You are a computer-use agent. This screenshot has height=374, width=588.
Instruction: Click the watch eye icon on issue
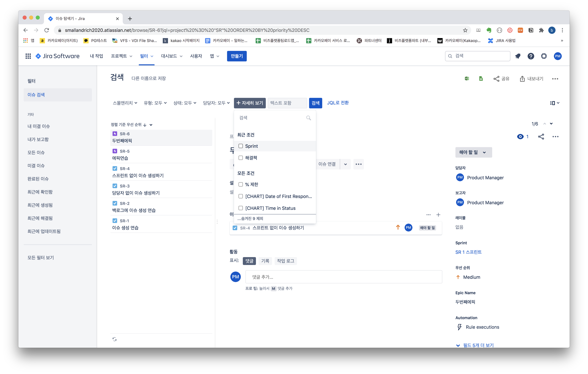pos(520,137)
